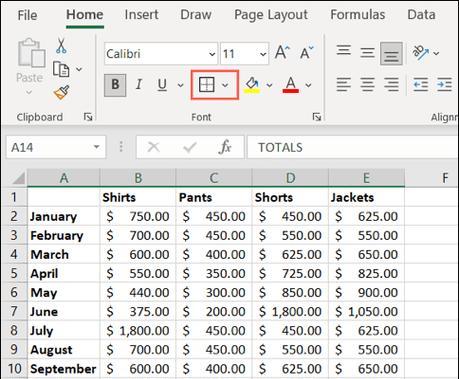Image resolution: width=459 pixels, height=379 pixels.
Task: Cancel formula entry with X
Action: click(x=153, y=147)
